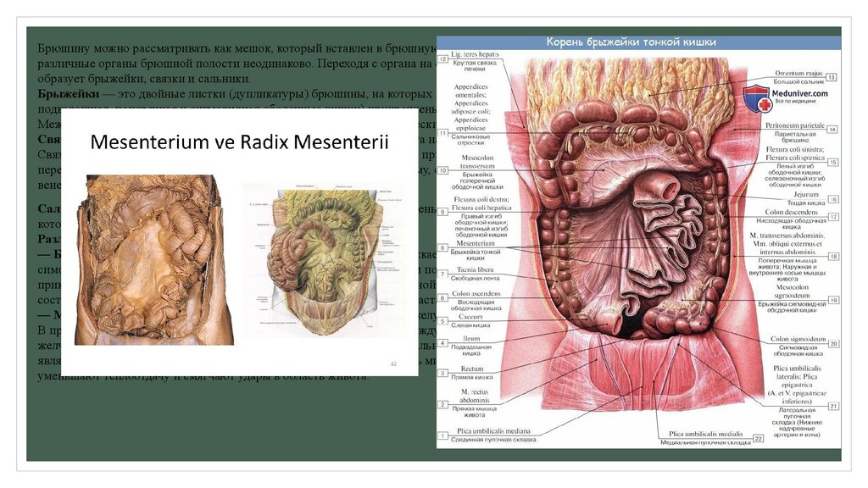Open the cadaver mesentery photo

pyautogui.click(x=155, y=258)
